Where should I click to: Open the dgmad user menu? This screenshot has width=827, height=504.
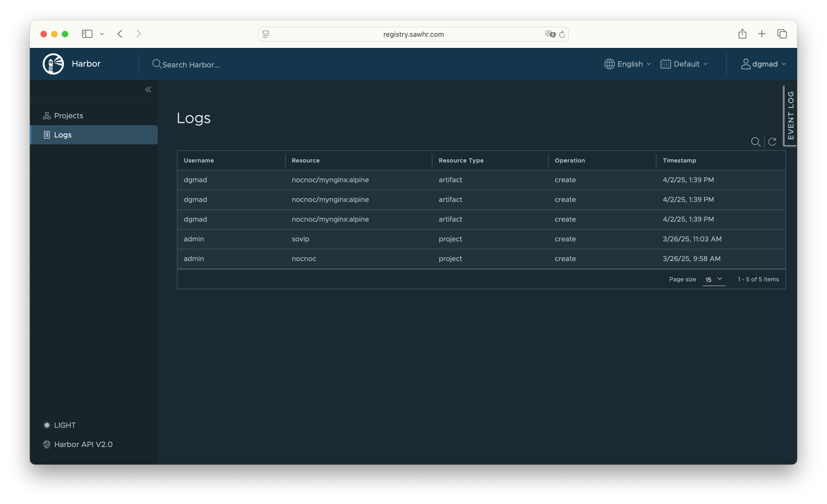(764, 64)
